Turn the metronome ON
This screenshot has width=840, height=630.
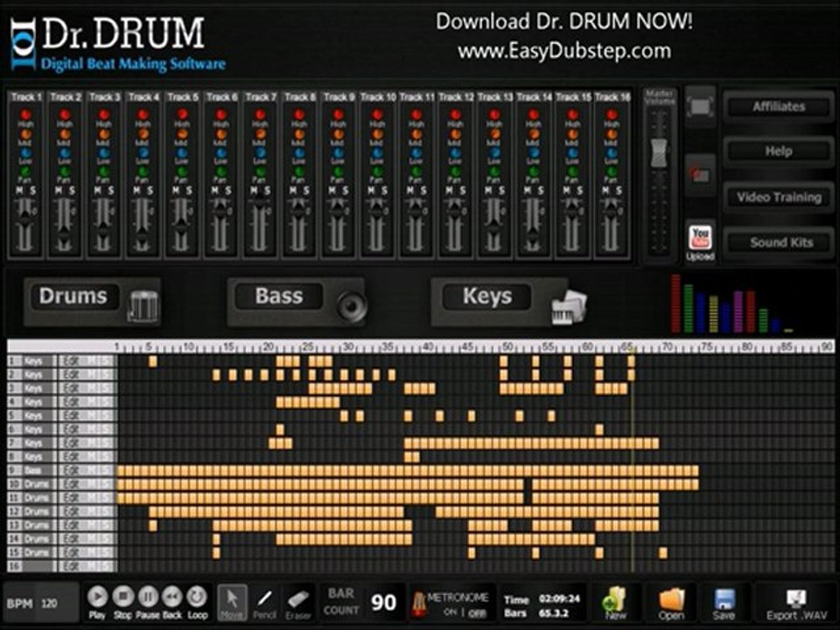tap(450, 612)
